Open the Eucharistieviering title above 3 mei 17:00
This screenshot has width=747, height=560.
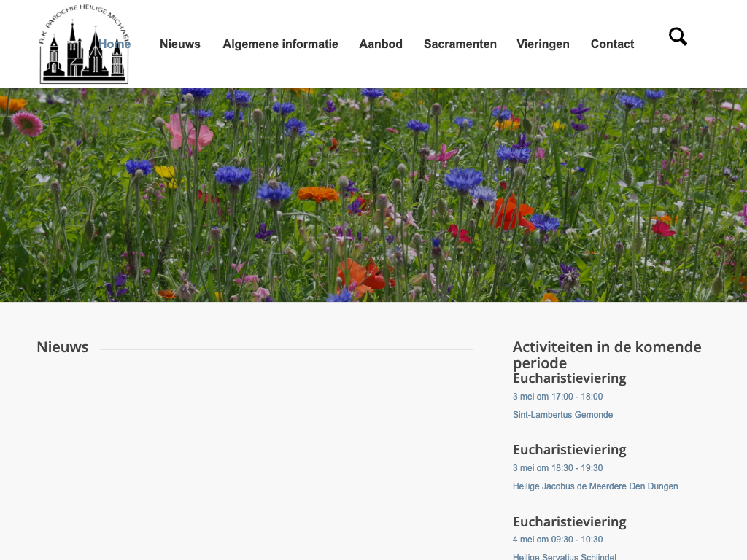(569, 378)
